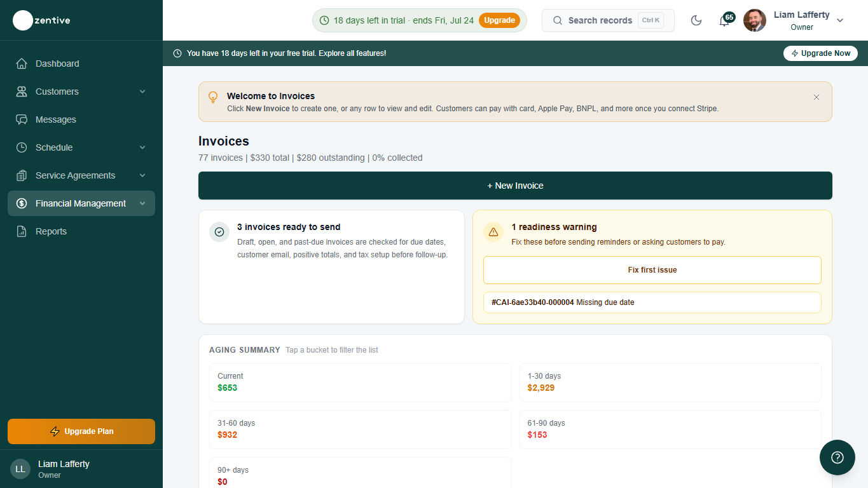Image resolution: width=868 pixels, height=488 pixels.
Task: Expand the Service Agreements chevron
Action: (142, 175)
